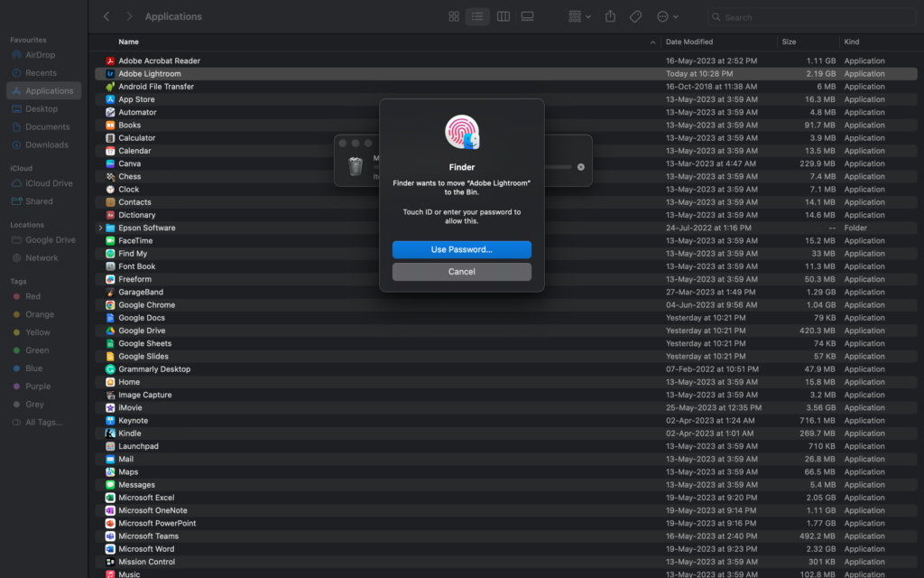Click the Android File Transfer icon
This screenshot has height=578, width=924.
click(110, 87)
